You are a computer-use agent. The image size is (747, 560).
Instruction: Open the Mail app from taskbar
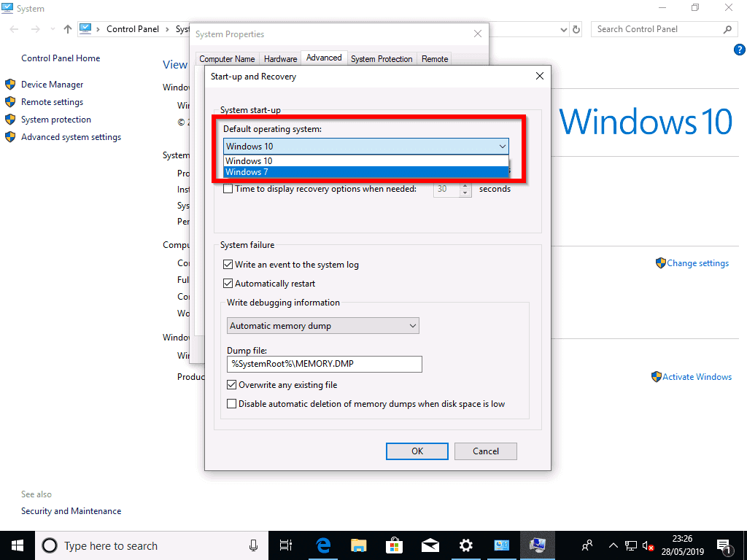430,545
